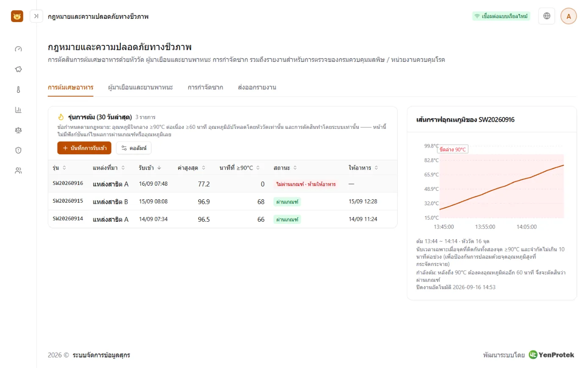Click the pig logo icon

[x=17, y=16]
